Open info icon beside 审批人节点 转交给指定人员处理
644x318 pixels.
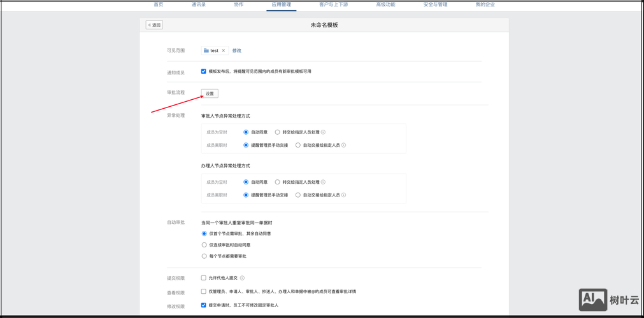(323, 132)
